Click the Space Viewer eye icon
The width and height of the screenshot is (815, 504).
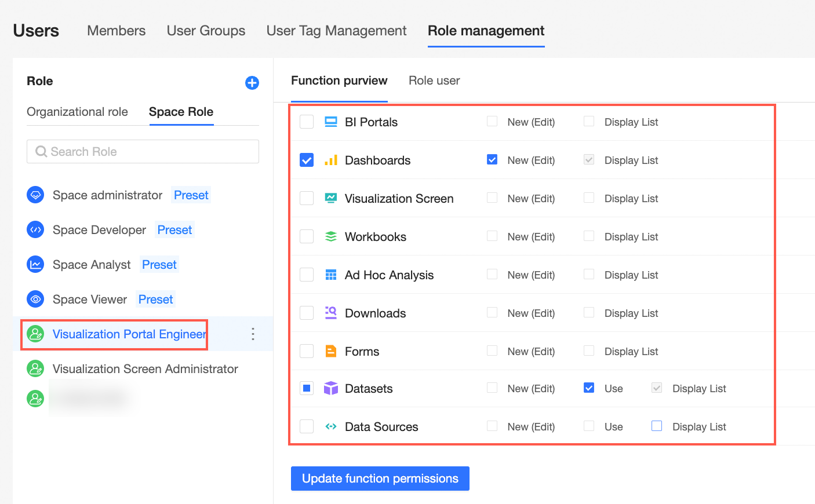pyautogui.click(x=35, y=300)
